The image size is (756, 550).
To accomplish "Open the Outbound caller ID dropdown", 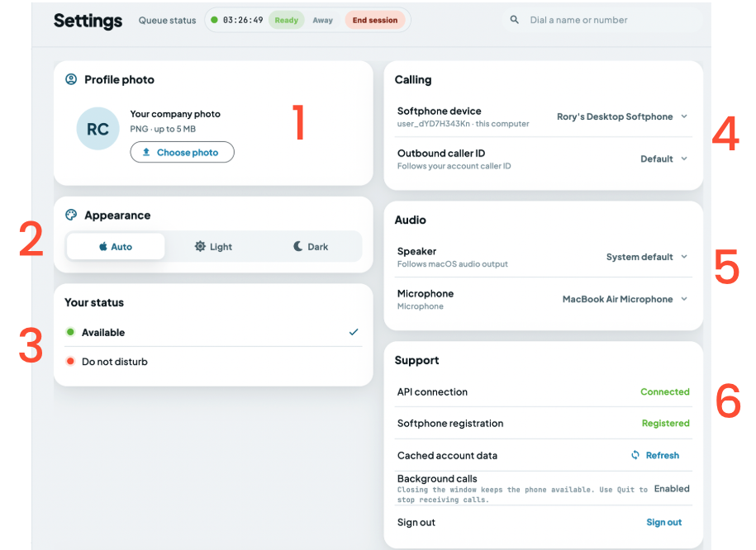I will pyautogui.click(x=664, y=159).
